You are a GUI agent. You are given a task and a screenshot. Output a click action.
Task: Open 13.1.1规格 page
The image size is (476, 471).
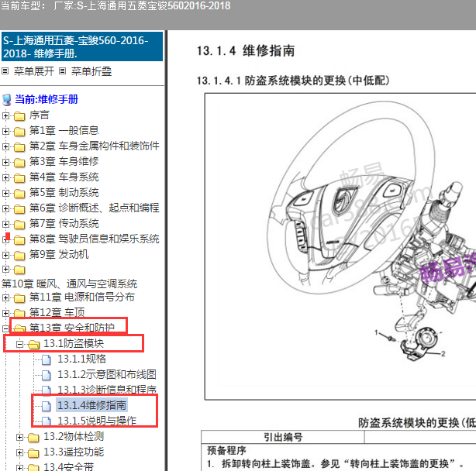tap(81, 359)
